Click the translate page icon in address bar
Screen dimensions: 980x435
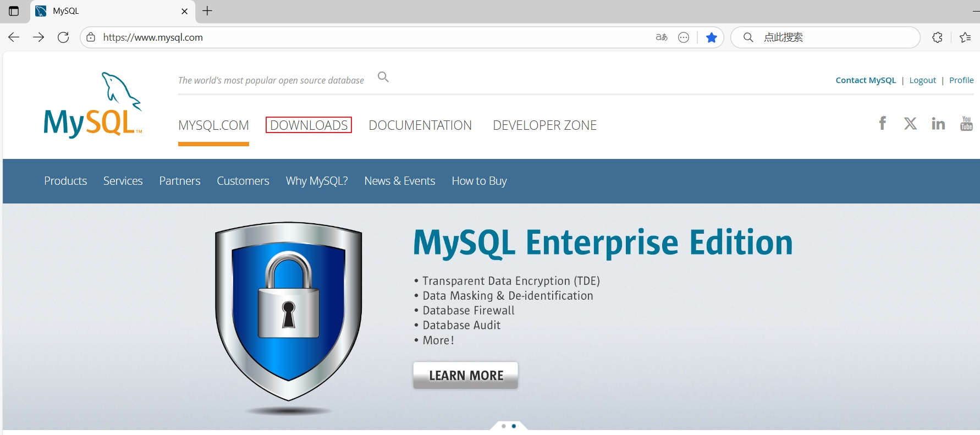(662, 37)
